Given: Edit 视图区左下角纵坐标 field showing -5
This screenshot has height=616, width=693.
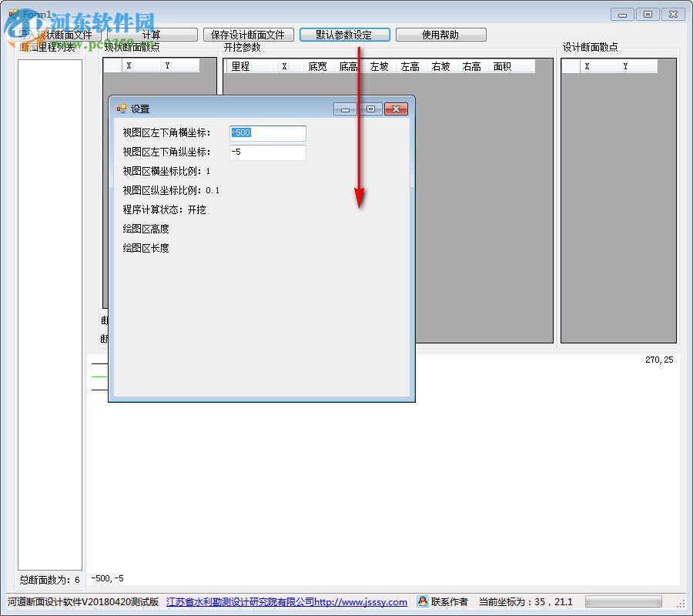Looking at the screenshot, I should (268, 152).
